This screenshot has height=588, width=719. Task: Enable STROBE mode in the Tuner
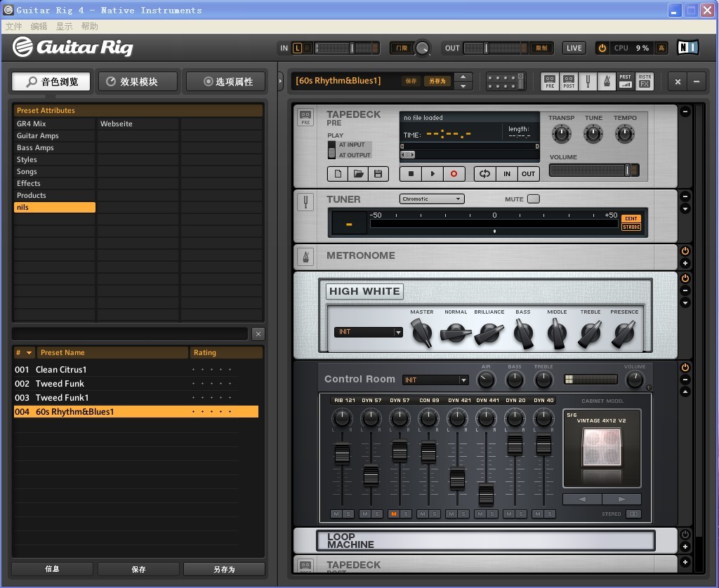[631, 227]
